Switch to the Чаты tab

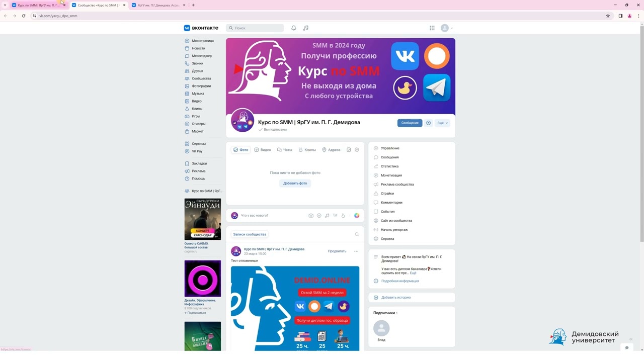(x=285, y=150)
